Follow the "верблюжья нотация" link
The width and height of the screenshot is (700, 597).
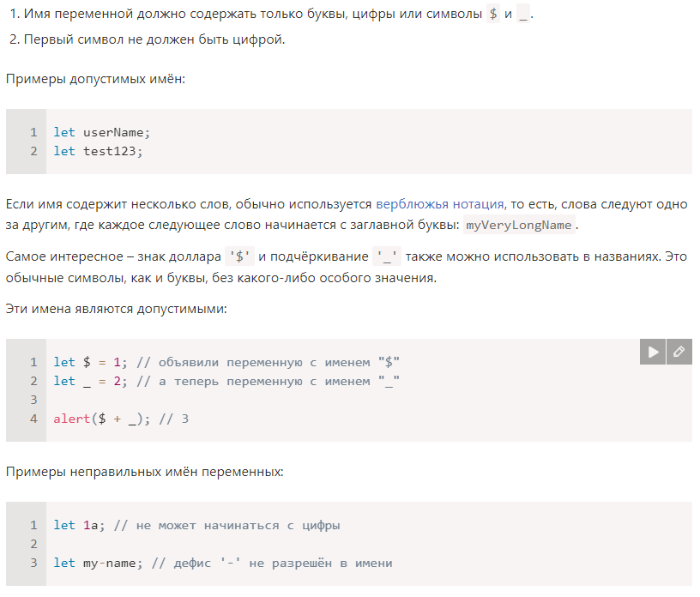coord(440,204)
